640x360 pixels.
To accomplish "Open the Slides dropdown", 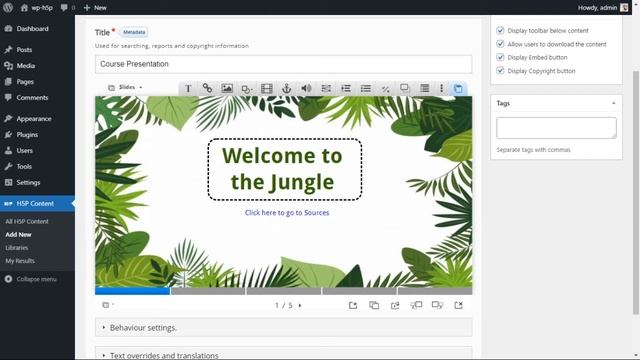I will click(x=125, y=87).
